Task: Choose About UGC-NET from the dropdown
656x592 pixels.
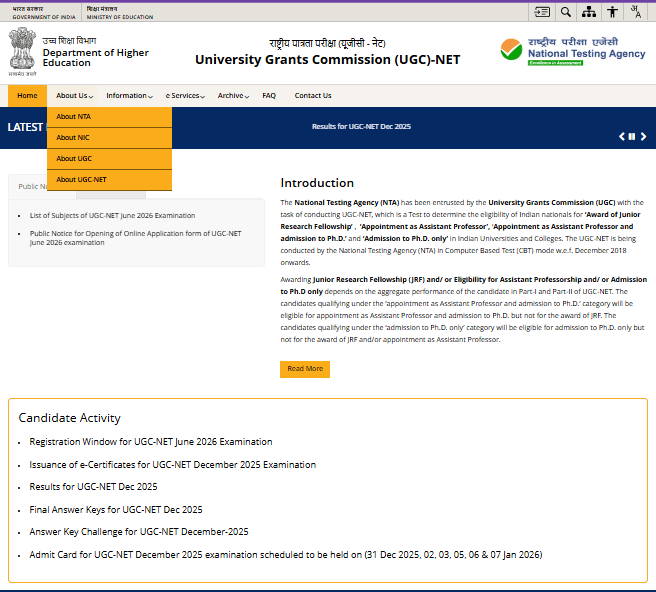Action: (x=109, y=180)
